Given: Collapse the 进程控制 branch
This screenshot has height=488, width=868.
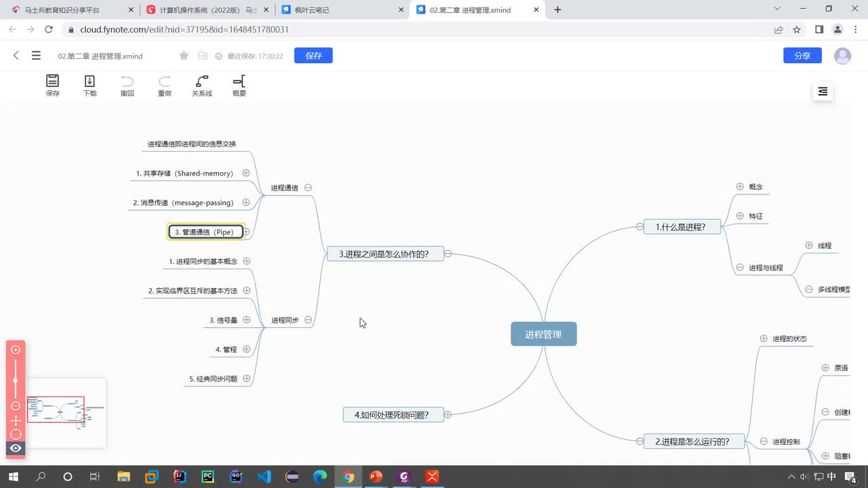Looking at the screenshot, I should click(764, 441).
